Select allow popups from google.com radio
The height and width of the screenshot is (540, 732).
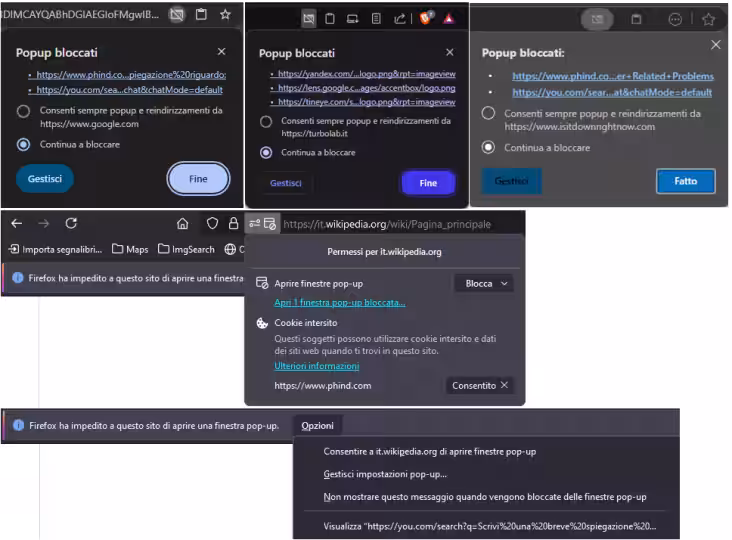pos(23,111)
